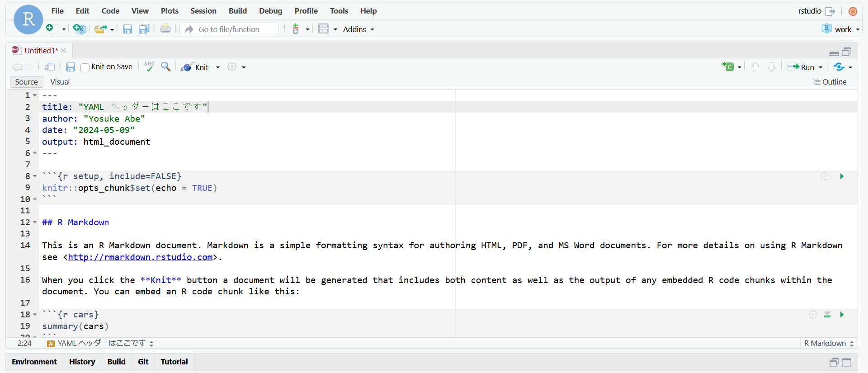Screen dimensions: 868x373
Task: Open the Session menu
Action: coord(203,11)
